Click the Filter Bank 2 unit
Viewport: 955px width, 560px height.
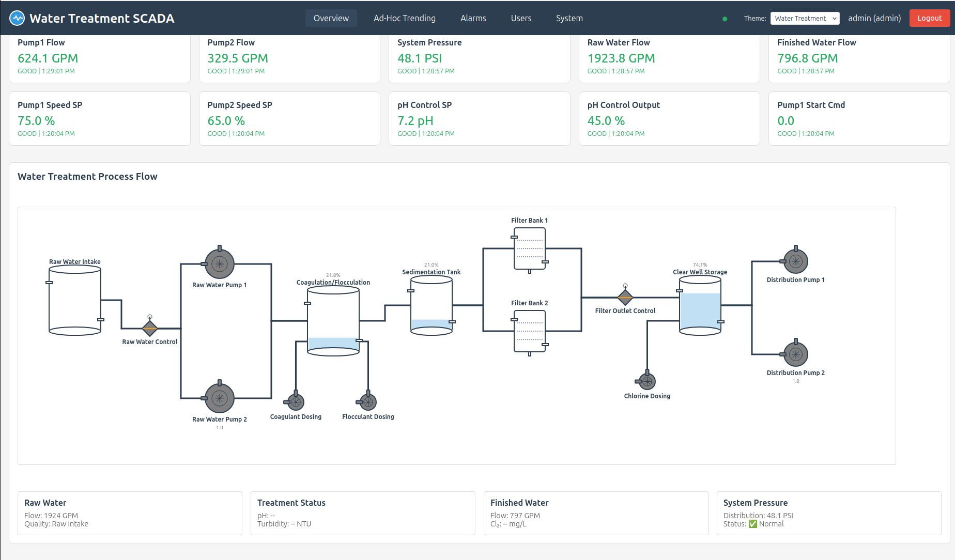point(530,332)
